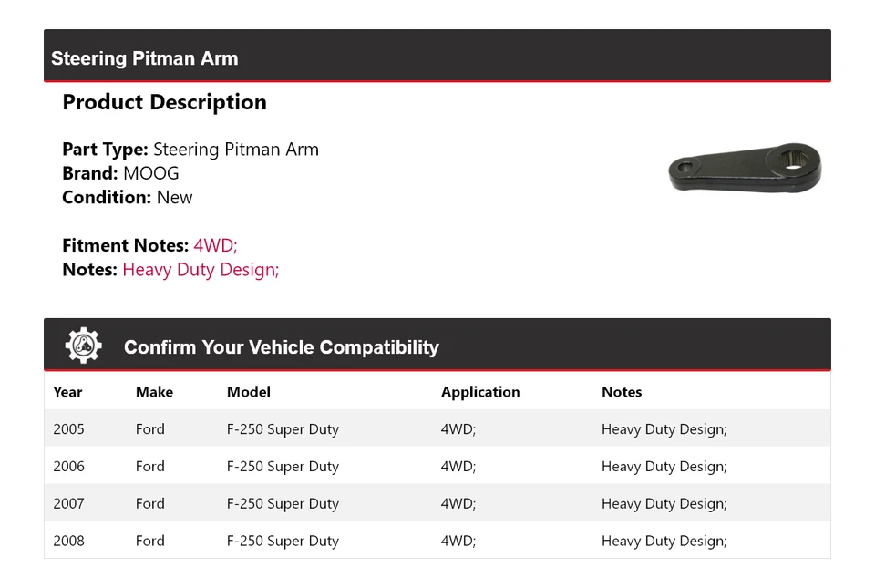This screenshot has height=588, width=875.
Task: Select the 2008 year row cell
Action: point(68,541)
